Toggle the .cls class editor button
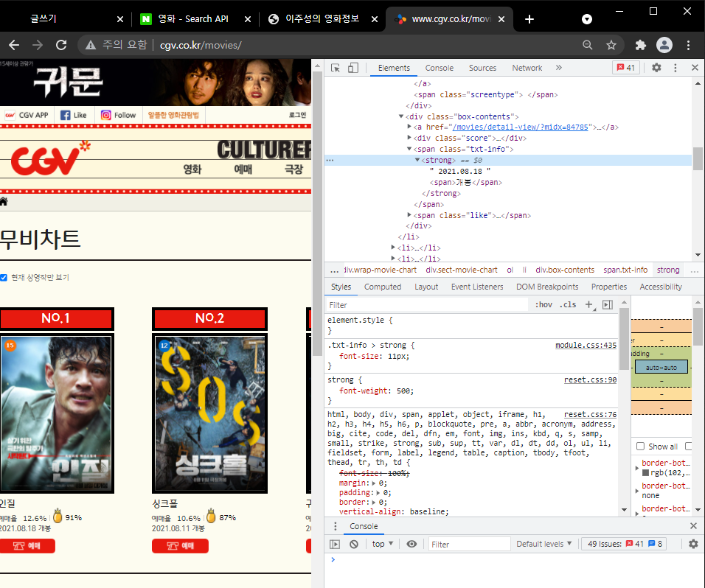The width and height of the screenshot is (705, 588). pos(568,304)
